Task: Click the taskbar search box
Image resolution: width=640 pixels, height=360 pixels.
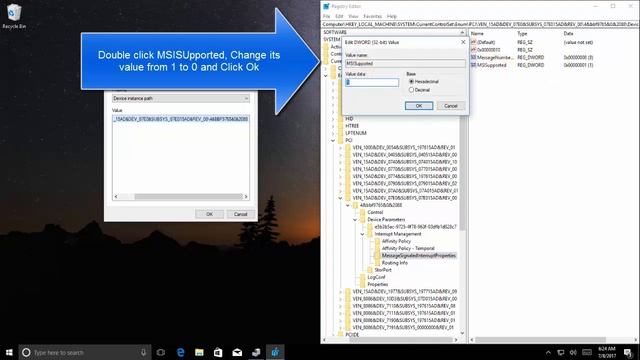Action: coord(84,352)
